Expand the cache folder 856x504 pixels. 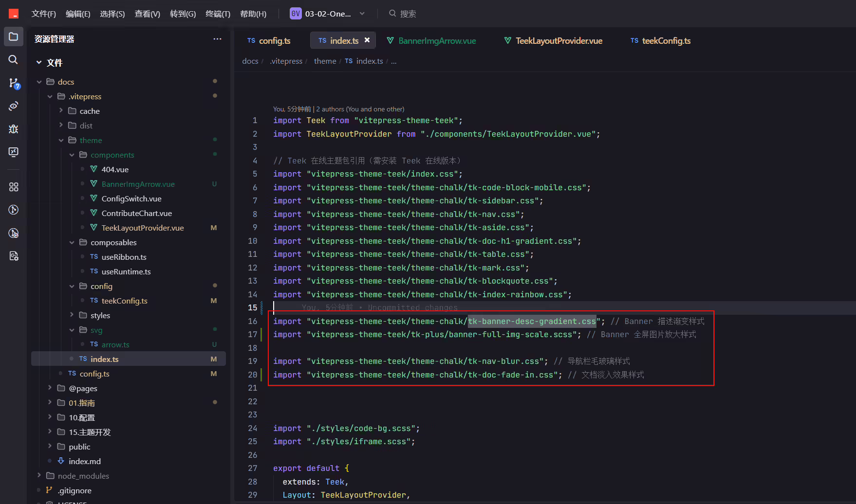(61, 111)
